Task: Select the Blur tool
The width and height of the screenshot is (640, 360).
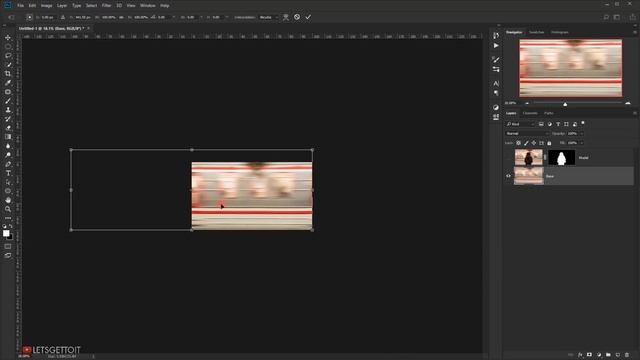Action: tap(8, 146)
